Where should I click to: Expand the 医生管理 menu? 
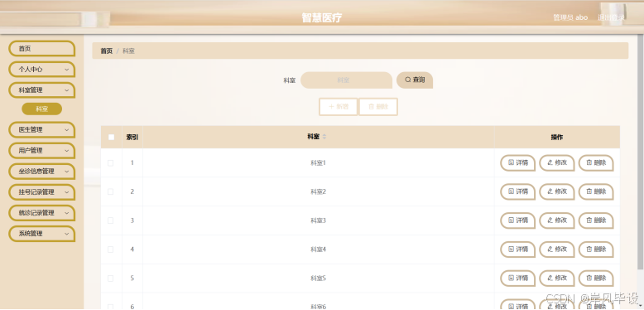pyautogui.click(x=42, y=129)
